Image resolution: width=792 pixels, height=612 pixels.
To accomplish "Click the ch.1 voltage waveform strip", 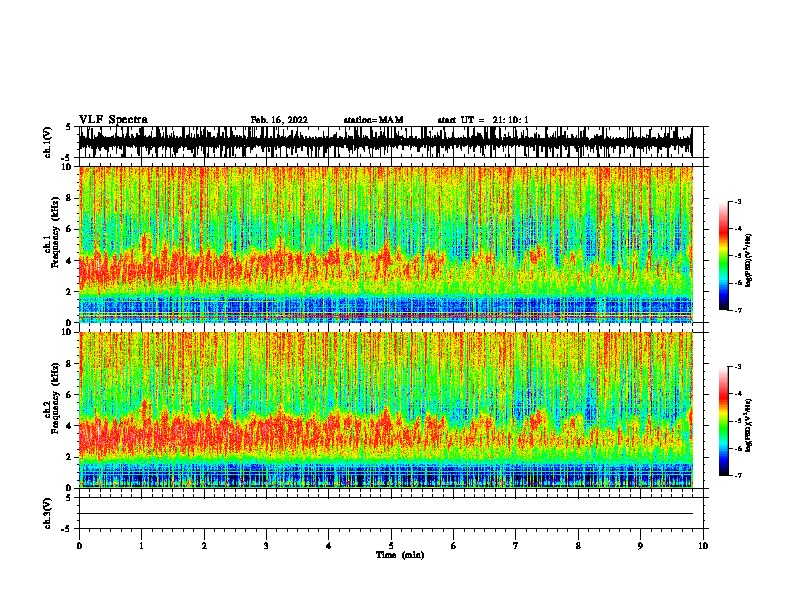I will coord(386,142).
